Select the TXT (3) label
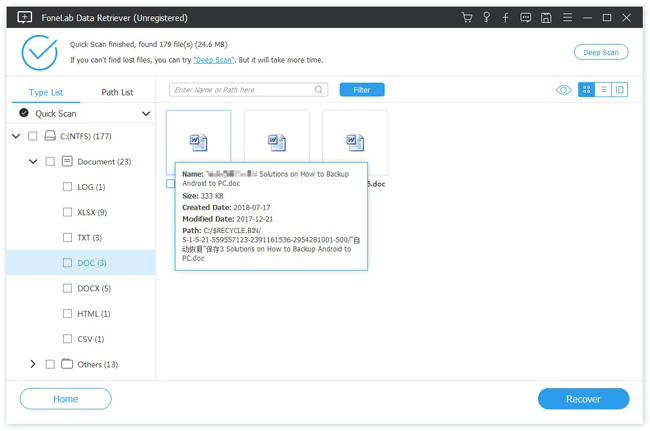 click(90, 237)
